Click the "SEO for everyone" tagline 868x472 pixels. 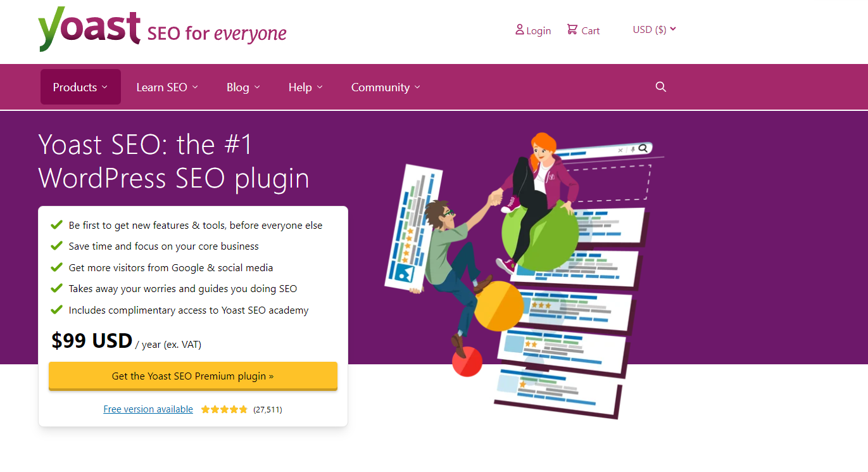[x=217, y=32]
